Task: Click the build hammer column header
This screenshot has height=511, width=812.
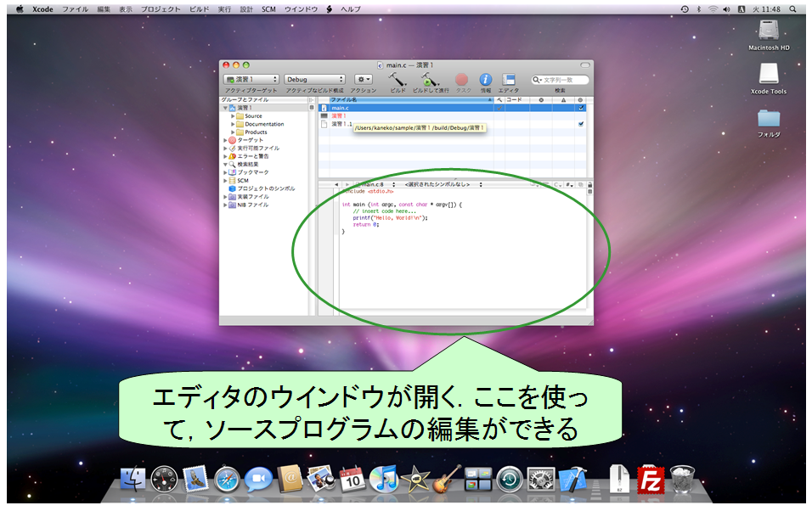Action: [499, 100]
